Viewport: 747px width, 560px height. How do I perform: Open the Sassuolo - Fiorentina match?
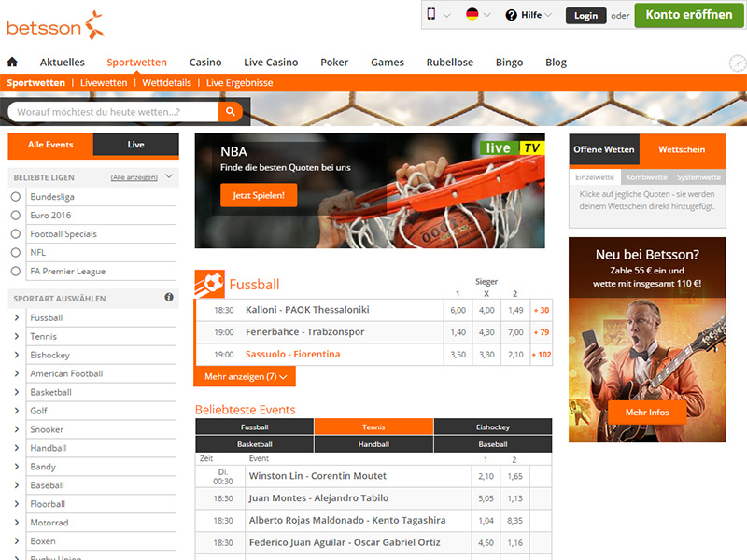click(292, 355)
